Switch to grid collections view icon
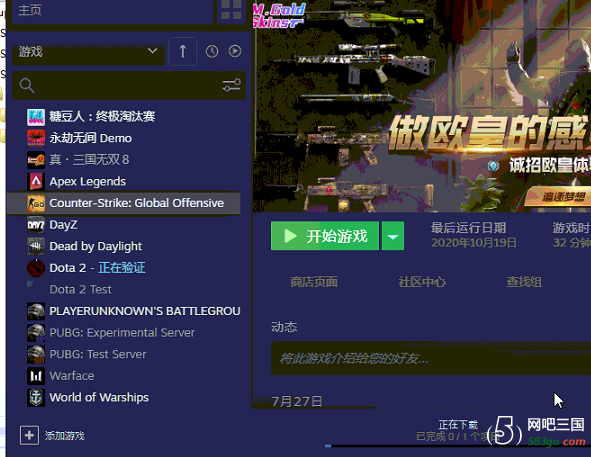 click(x=231, y=10)
